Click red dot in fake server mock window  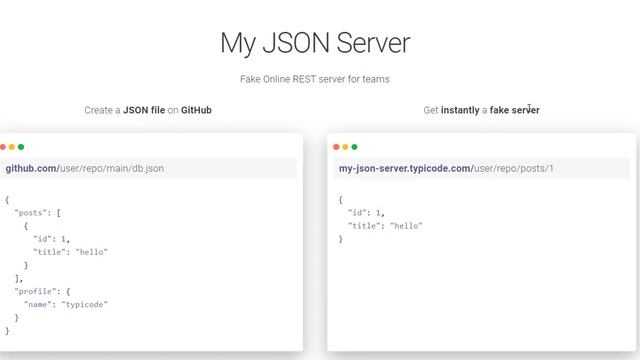click(x=336, y=147)
